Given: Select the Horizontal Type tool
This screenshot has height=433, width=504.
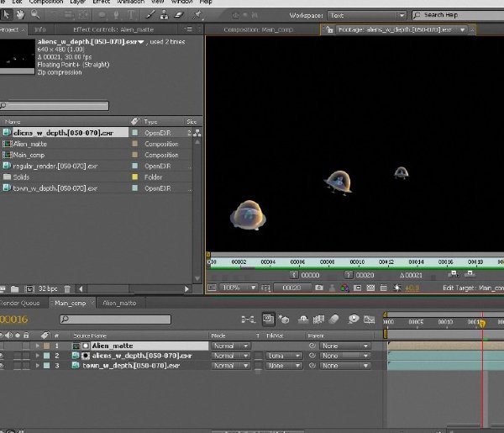Looking at the screenshot, I should tap(131, 15).
